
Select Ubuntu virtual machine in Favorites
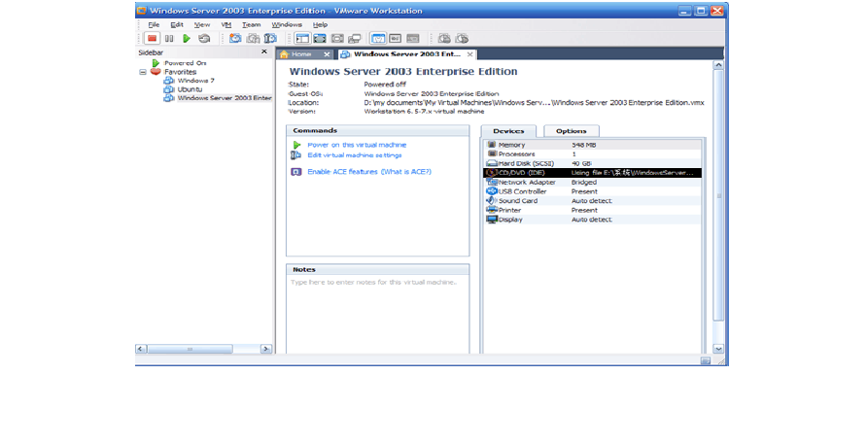click(191, 89)
